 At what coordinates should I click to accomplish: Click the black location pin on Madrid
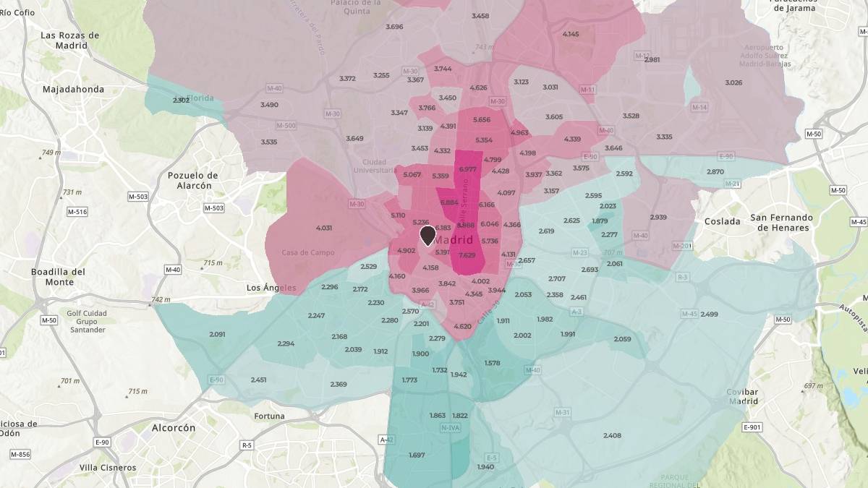[x=427, y=235]
